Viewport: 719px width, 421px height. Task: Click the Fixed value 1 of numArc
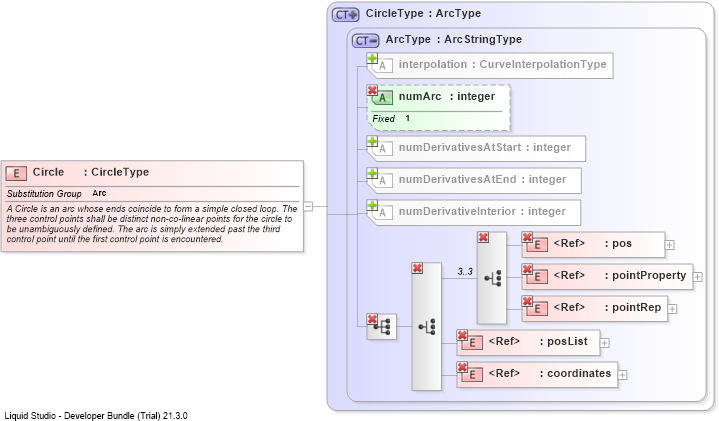pos(407,118)
